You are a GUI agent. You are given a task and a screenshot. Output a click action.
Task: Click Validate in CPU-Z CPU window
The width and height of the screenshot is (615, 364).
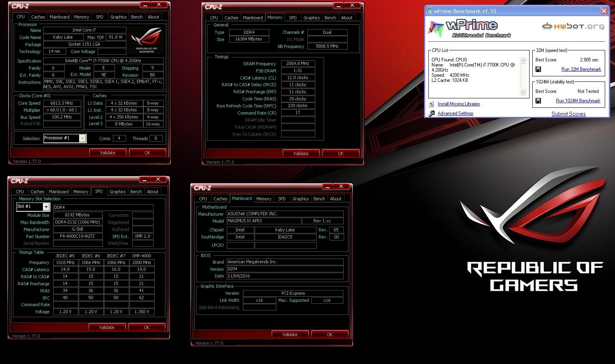coord(107,153)
